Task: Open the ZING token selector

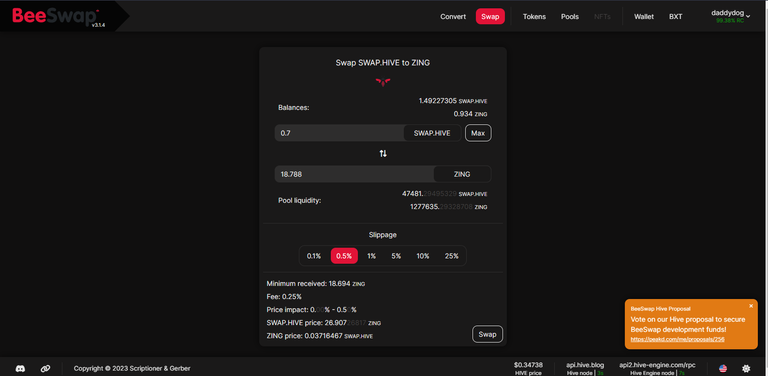Action: coord(462,174)
